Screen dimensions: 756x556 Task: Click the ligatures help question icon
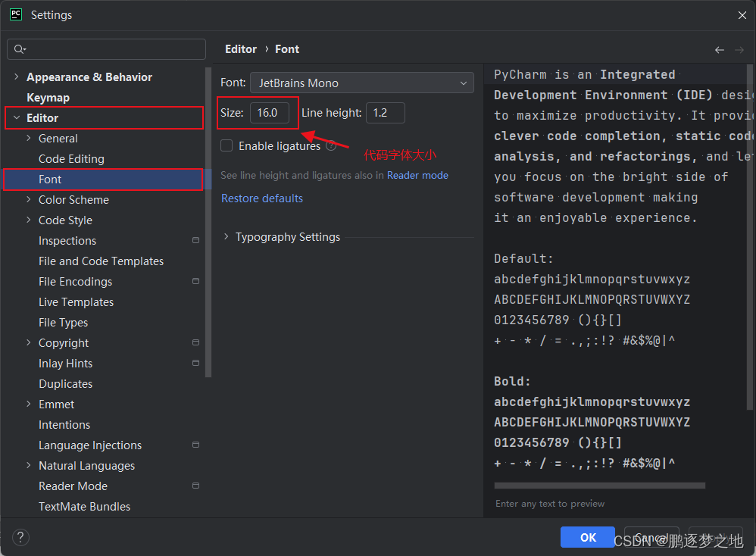[331, 145]
